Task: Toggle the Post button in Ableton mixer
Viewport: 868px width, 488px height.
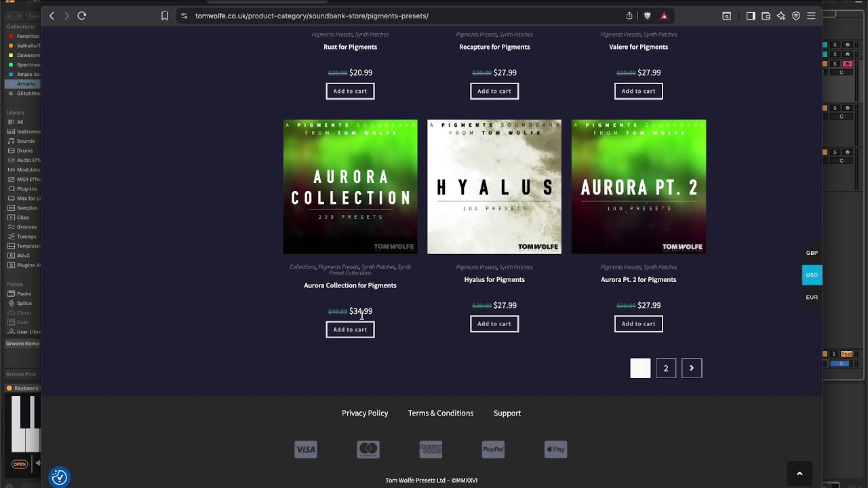Action: [x=846, y=354]
